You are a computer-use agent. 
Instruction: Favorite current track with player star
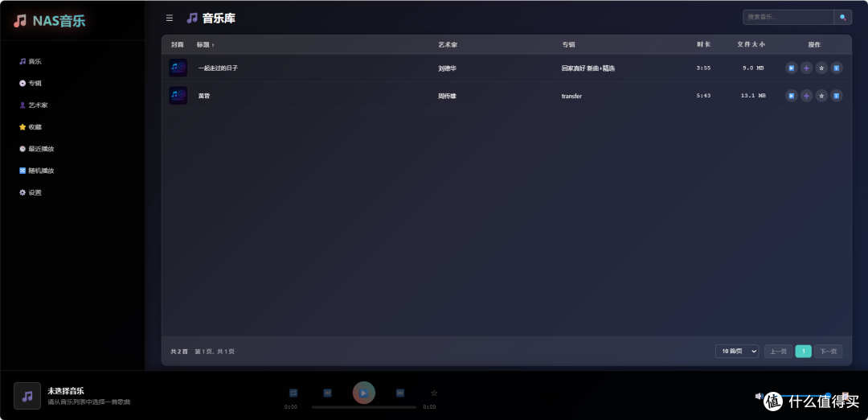tap(434, 393)
